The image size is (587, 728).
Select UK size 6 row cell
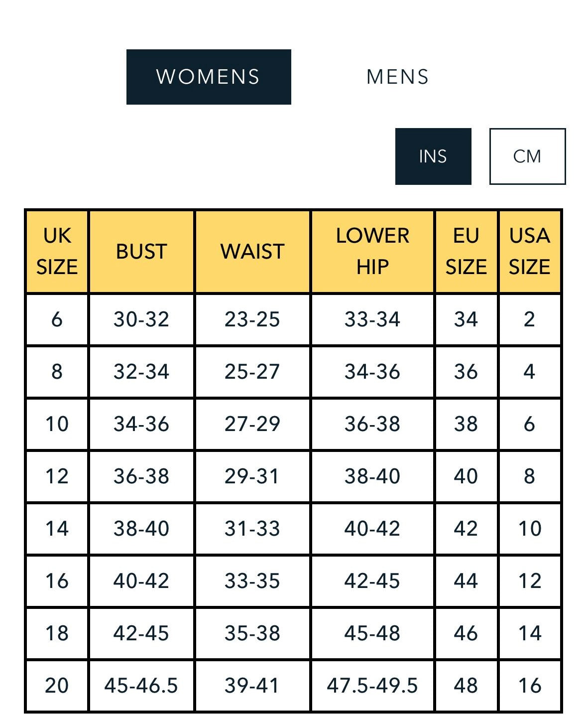click(x=57, y=319)
